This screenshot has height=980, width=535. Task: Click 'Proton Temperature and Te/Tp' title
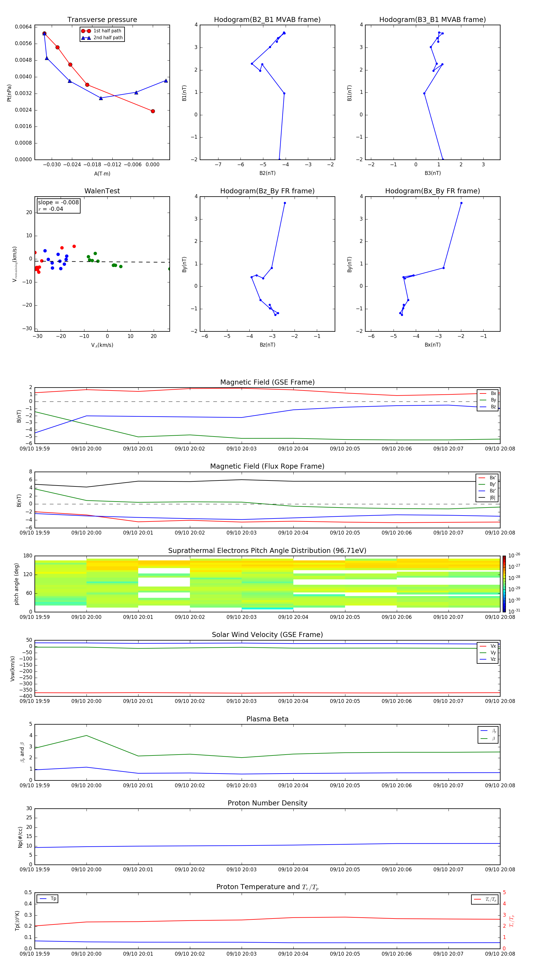coord(267,887)
